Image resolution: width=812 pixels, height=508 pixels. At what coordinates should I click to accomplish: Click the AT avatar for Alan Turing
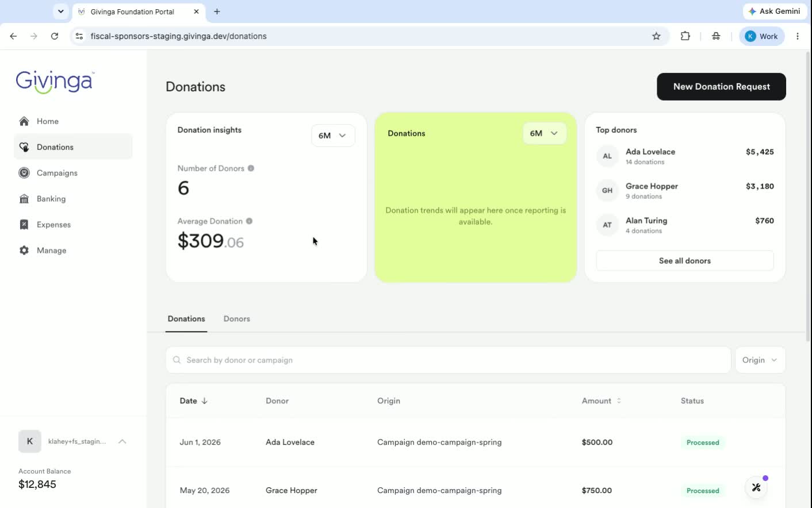[607, 225]
